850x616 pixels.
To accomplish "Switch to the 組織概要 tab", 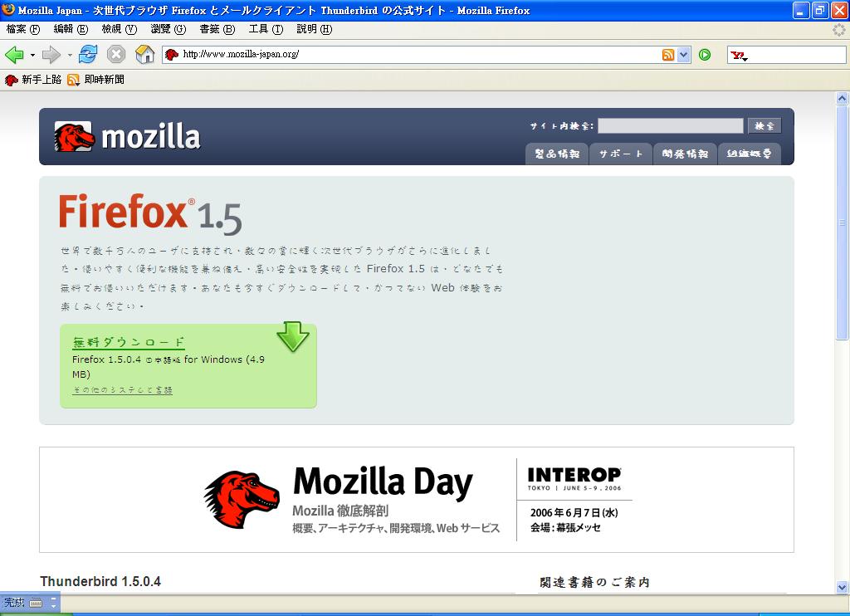I will (x=750, y=154).
